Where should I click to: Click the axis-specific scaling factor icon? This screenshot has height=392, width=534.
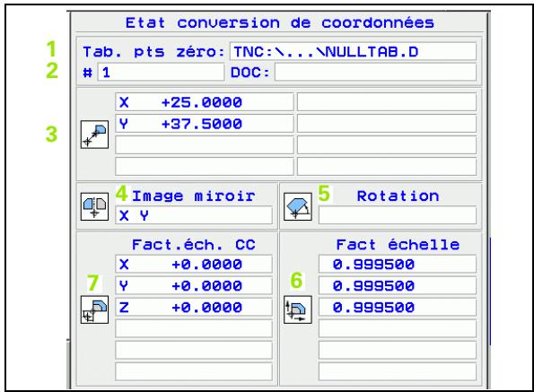(298, 309)
